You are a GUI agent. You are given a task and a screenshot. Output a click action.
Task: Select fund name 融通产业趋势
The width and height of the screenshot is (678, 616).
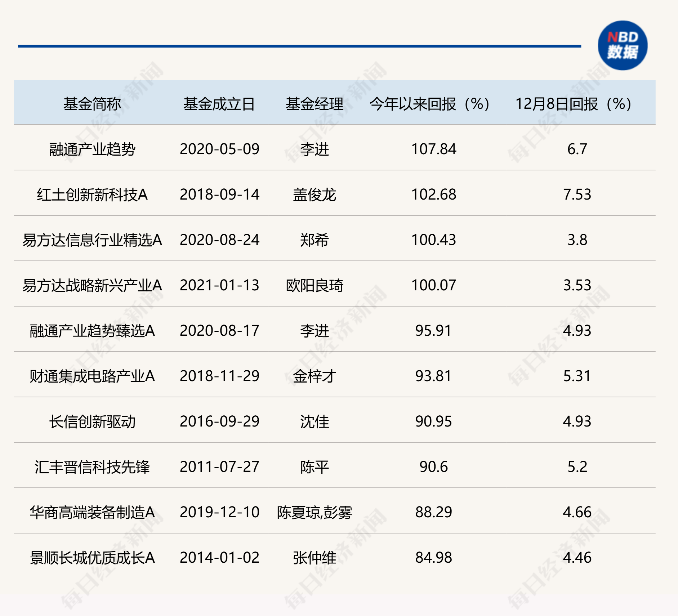pos(92,149)
